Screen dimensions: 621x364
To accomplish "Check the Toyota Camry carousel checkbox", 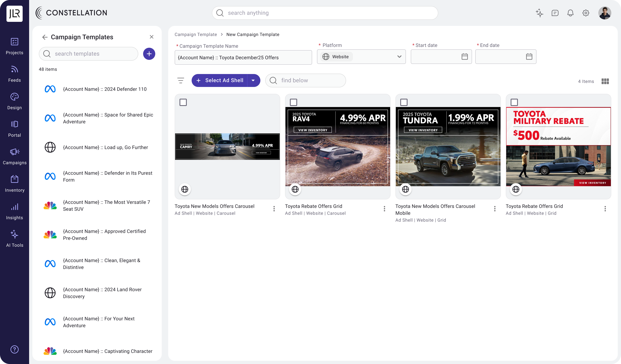I will 183,102.
